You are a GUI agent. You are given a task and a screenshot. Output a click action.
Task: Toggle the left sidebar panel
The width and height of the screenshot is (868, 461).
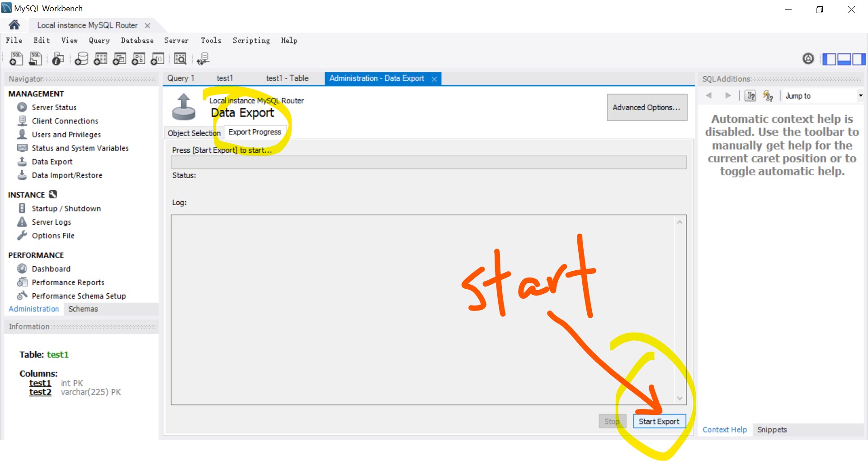tap(829, 59)
